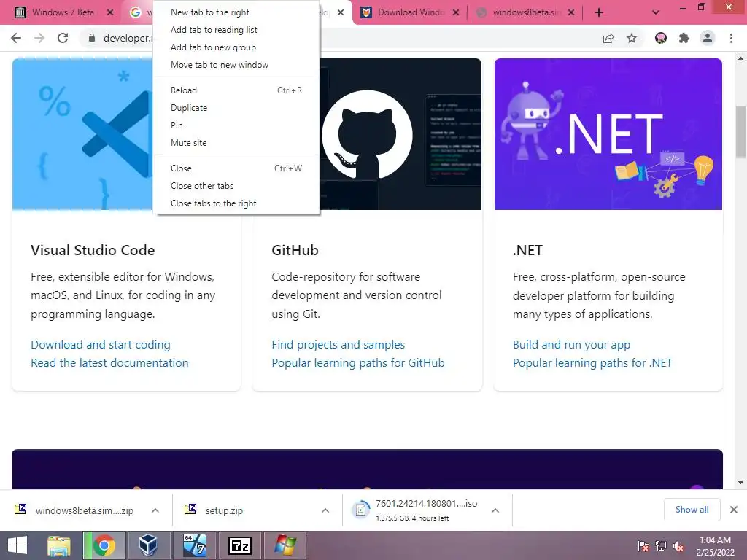Open Popular learning paths for GitHub
Screen dimensions: 747x560
(x=357, y=363)
